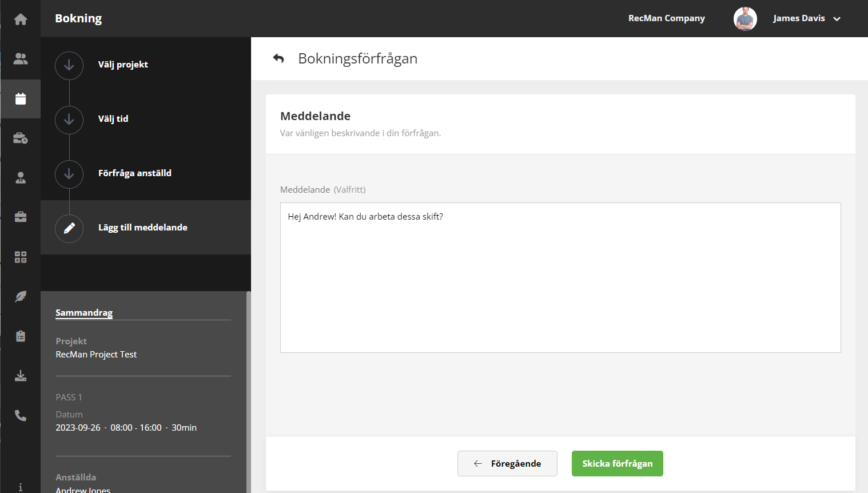
Task: Click the Föregående button
Action: (507, 463)
